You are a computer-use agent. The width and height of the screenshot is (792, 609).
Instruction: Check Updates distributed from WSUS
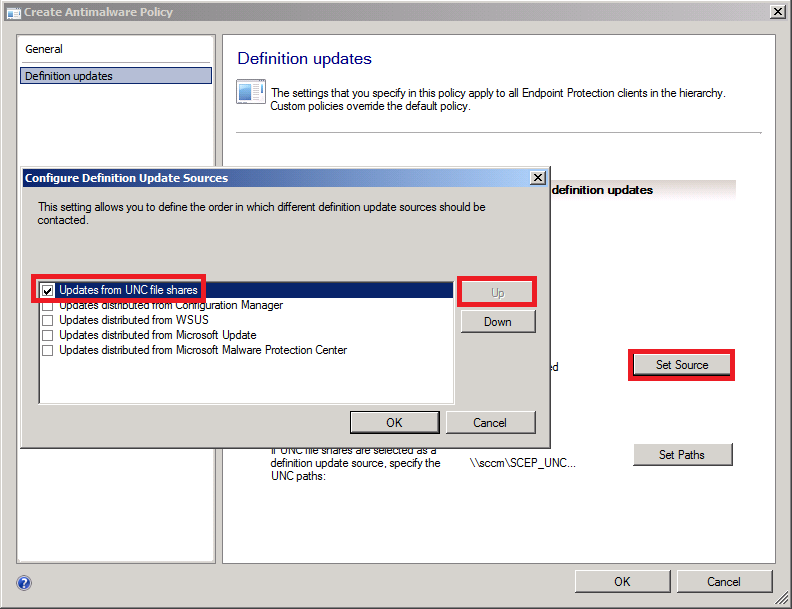click(47, 321)
